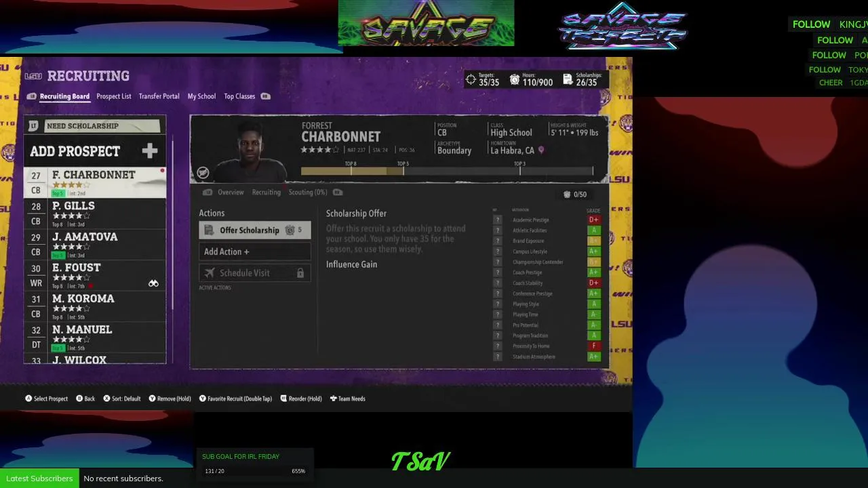Click the Hours stopwatch icon
Screen dimensions: 868x488
coord(515,80)
